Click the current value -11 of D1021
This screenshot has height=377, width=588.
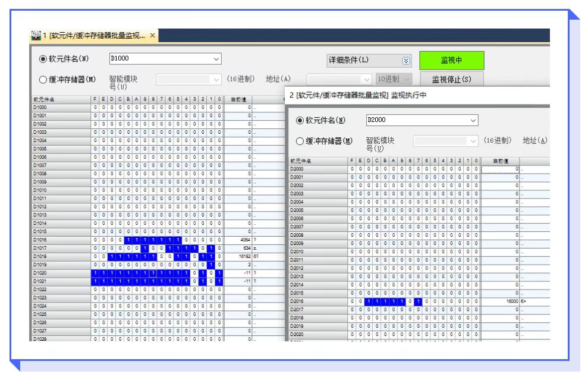click(238, 281)
